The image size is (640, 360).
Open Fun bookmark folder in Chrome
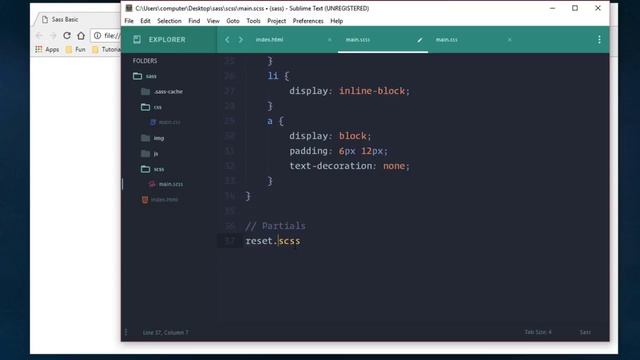76,49
